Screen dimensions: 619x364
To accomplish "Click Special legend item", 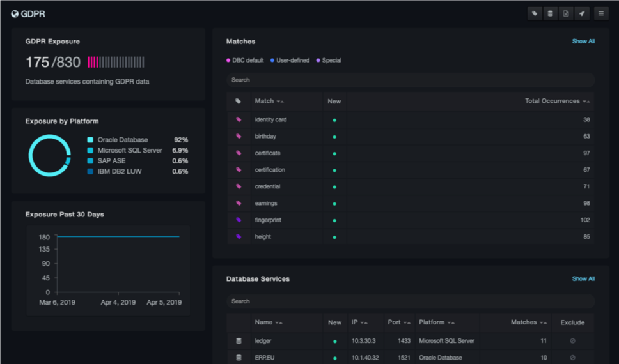I will [x=329, y=60].
